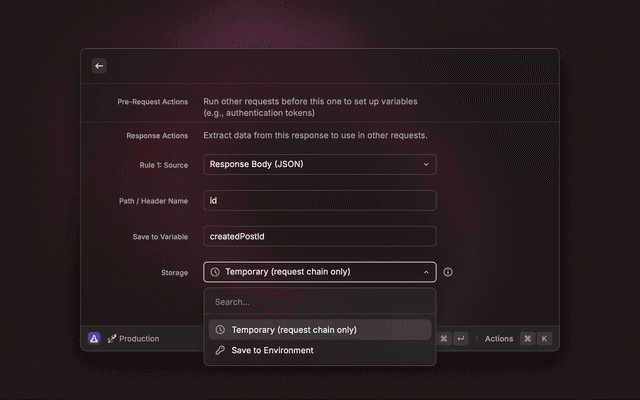Open the Rule 1: Source dropdown
640x400 pixels.
319,164
